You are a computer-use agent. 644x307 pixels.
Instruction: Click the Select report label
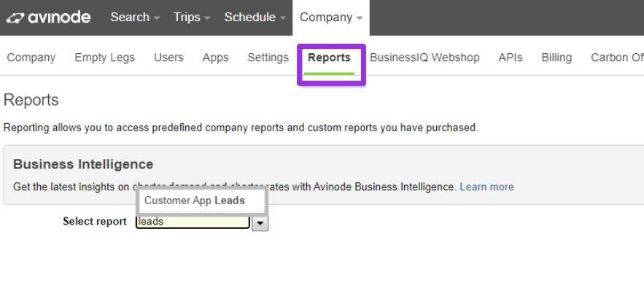coord(95,222)
